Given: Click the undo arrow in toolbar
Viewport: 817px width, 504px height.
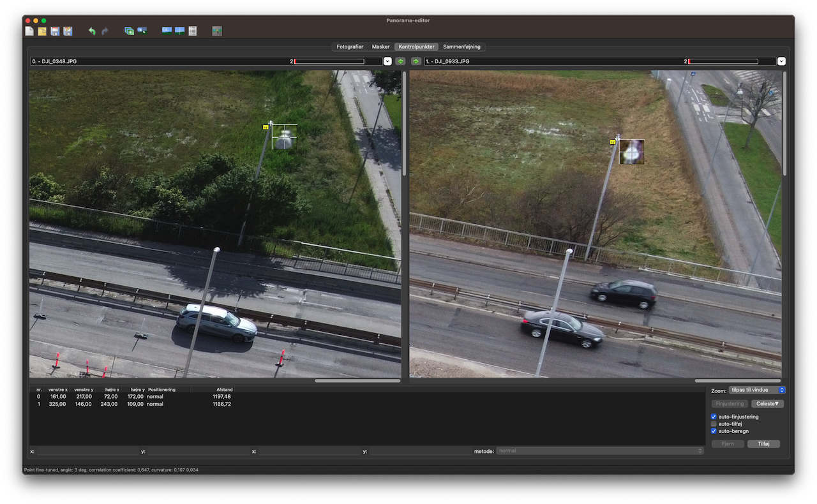Looking at the screenshot, I should (92, 31).
